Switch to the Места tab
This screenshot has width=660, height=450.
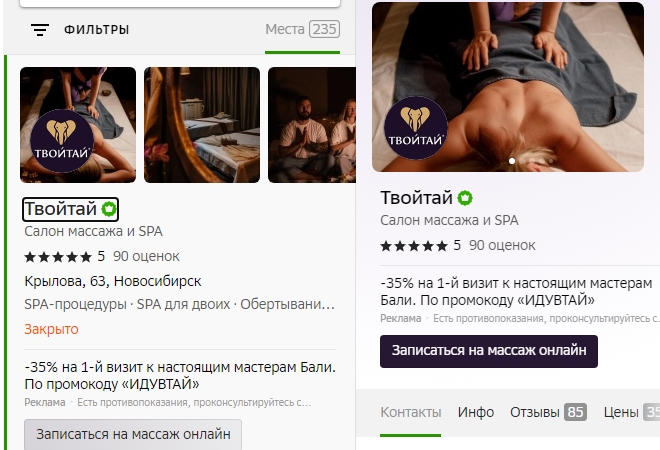point(302,29)
